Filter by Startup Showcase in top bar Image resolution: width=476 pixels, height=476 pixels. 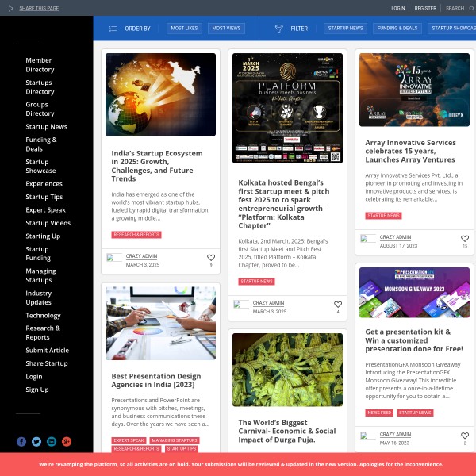452,29
